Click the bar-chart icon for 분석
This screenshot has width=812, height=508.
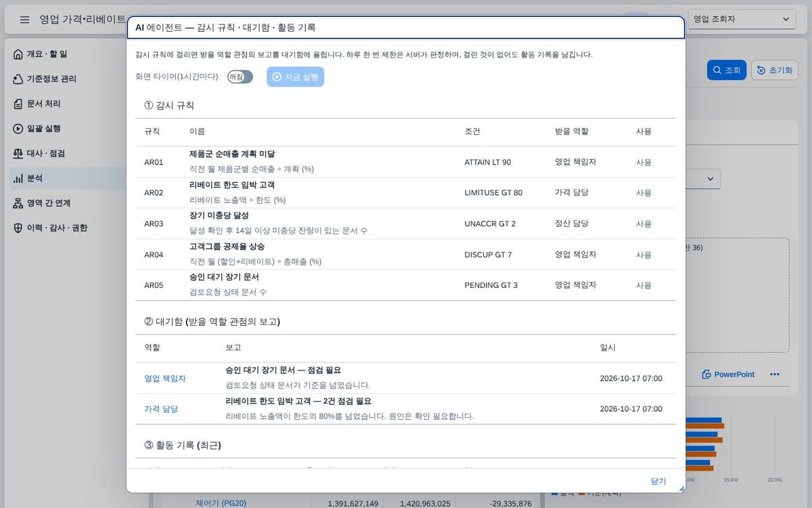point(18,178)
